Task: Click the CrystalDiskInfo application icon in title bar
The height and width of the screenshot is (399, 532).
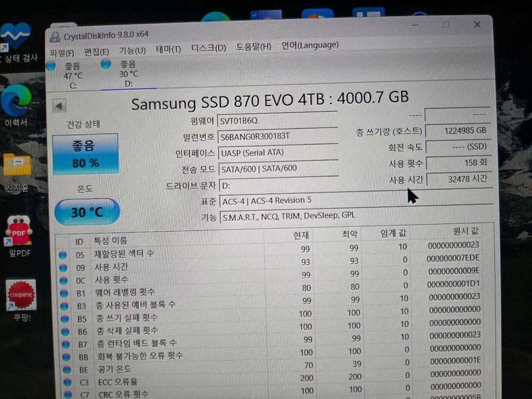Action: click(x=54, y=37)
